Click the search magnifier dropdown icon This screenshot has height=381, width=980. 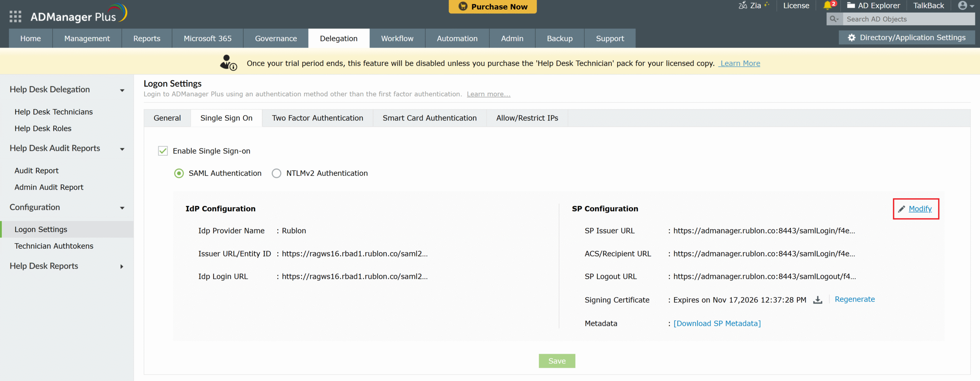click(x=834, y=19)
